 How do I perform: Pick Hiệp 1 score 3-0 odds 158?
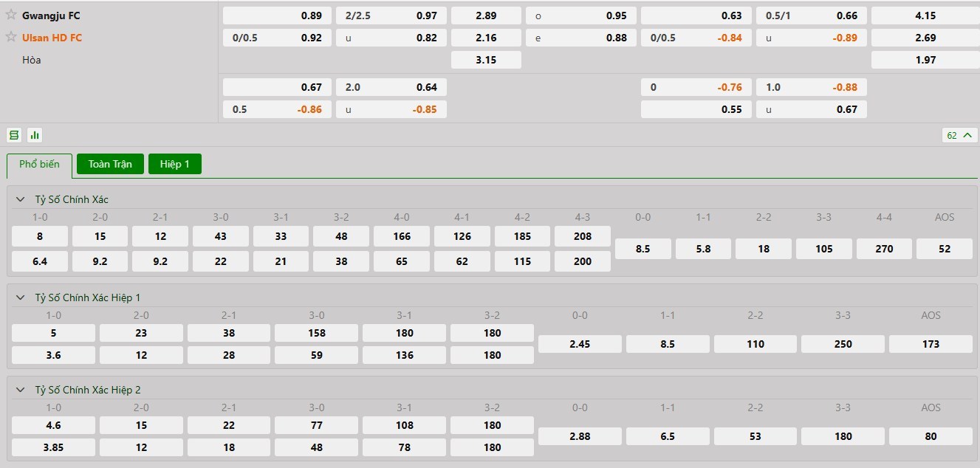click(317, 333)
